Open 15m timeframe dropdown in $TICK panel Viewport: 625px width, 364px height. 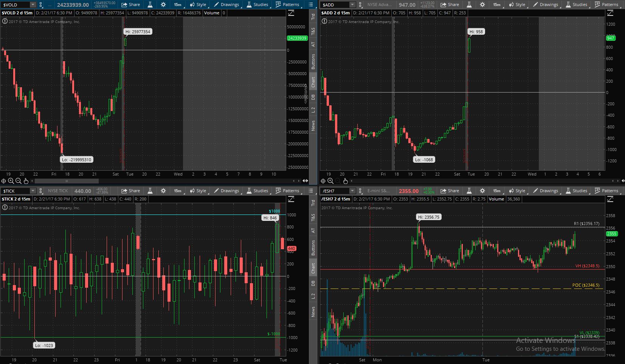178,191
